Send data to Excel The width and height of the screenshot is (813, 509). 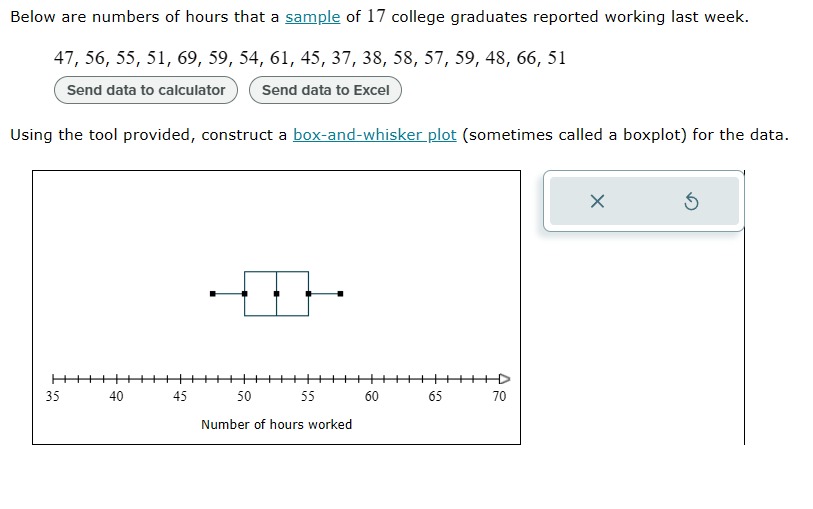tap(325, 90)
